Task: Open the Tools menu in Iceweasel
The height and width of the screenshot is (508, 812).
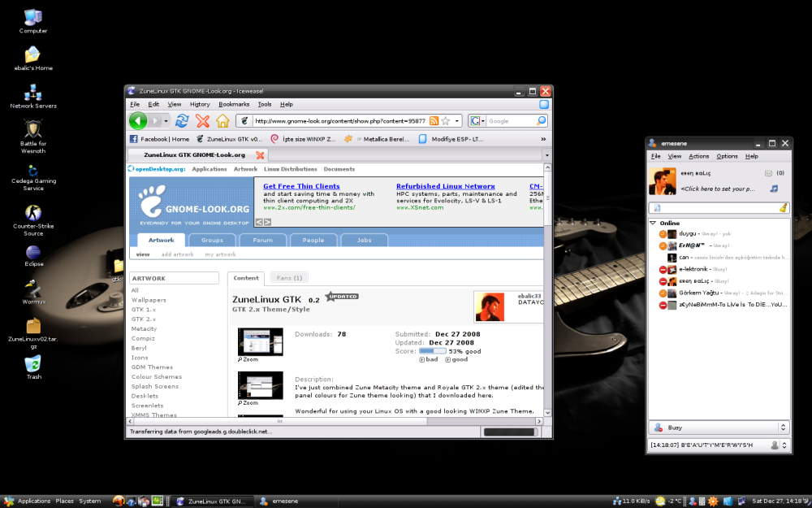Action: (265, 104)
